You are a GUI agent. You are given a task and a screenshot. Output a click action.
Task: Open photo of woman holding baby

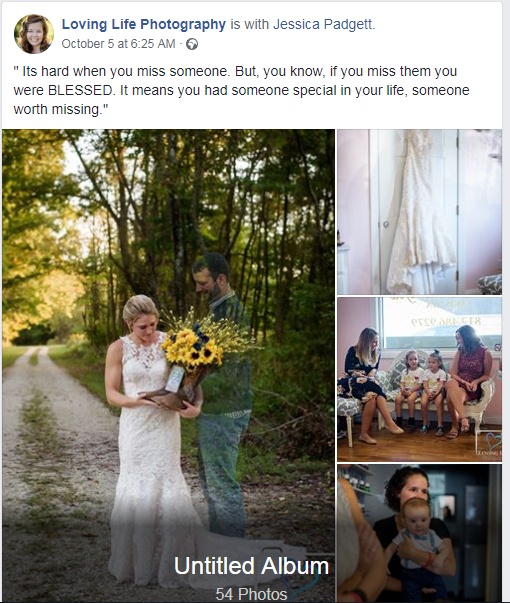point(419,533)
